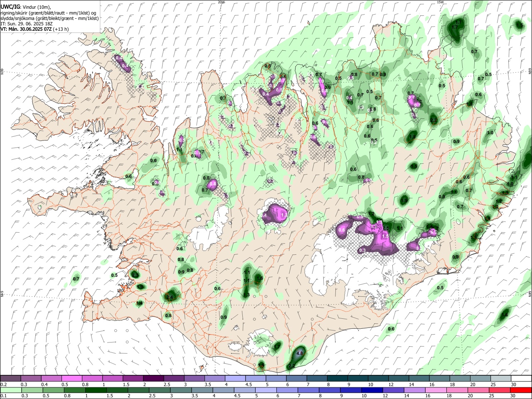
Task: Pick the bright pink 0.5 swatch in upper legend row
Action: click(71, 379)
